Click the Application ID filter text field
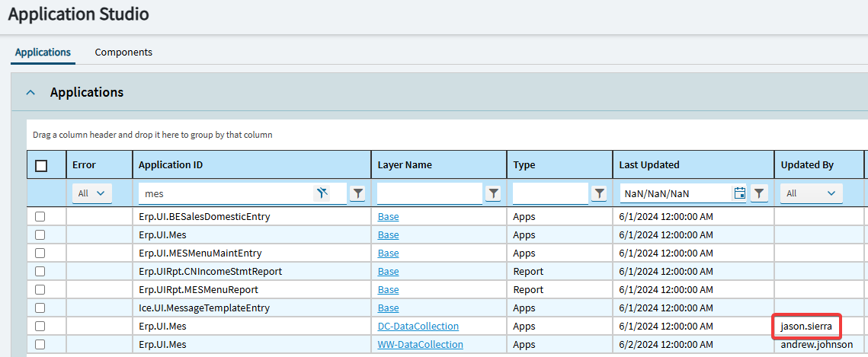This screenshot has height=357, width=868. 227,193
